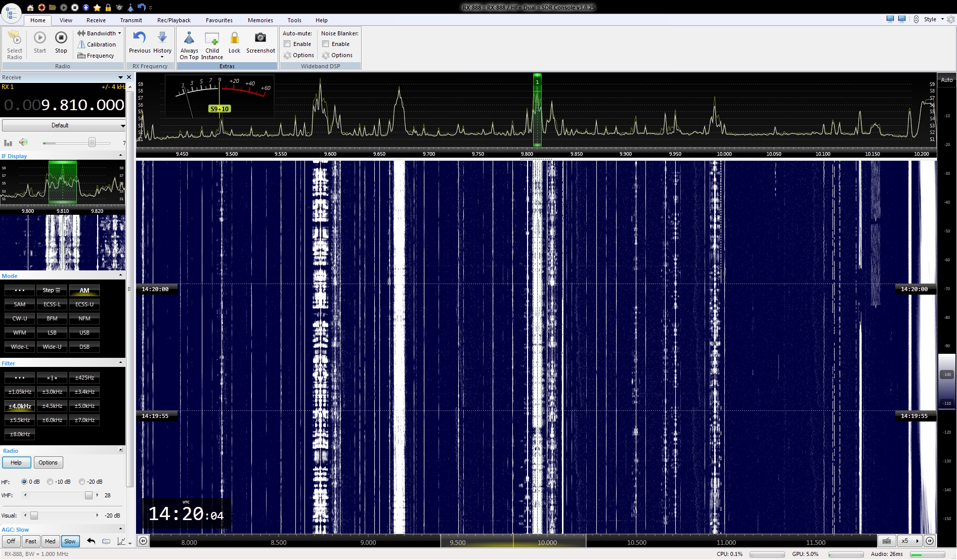Open Child Instance from ribbon
Screen dimensions: 957x560
[x=212, y=39]
